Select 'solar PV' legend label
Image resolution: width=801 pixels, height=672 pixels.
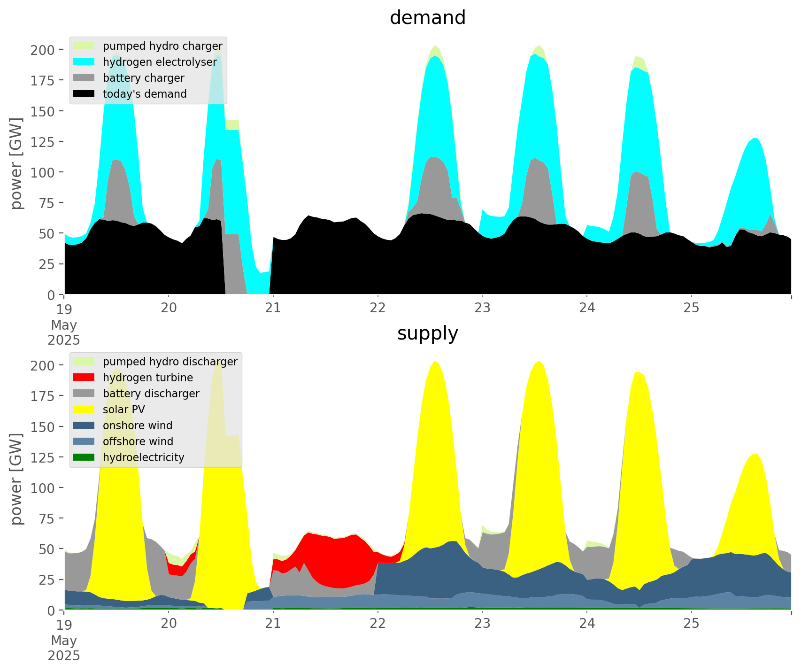(124, 409)
